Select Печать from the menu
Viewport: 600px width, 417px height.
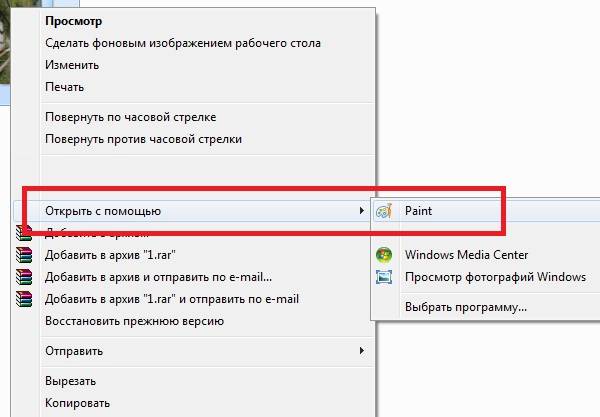[x=64, y=87]
